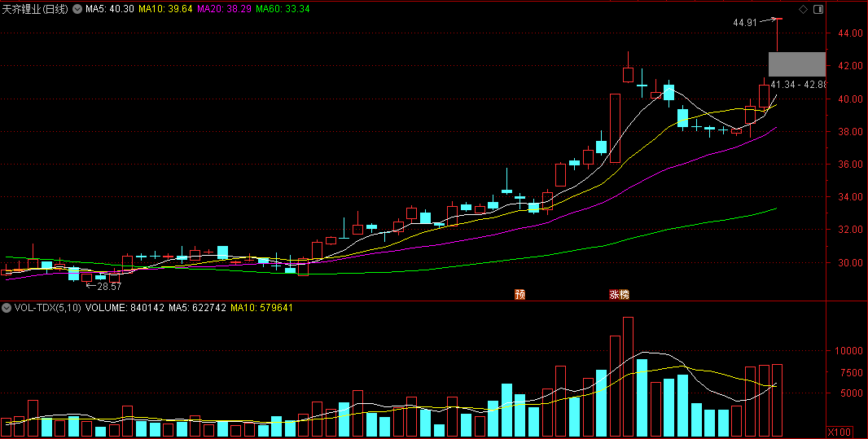Toggle the side panel icon at top-right
This screenshot has height=439, width=868.
tap(818, 10)
